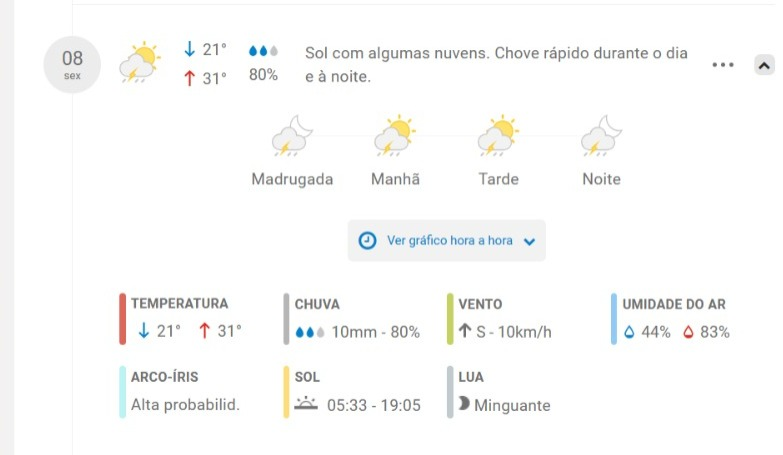
Task: Click the Temperatura red color bar
Action: [x=122, y=319]
